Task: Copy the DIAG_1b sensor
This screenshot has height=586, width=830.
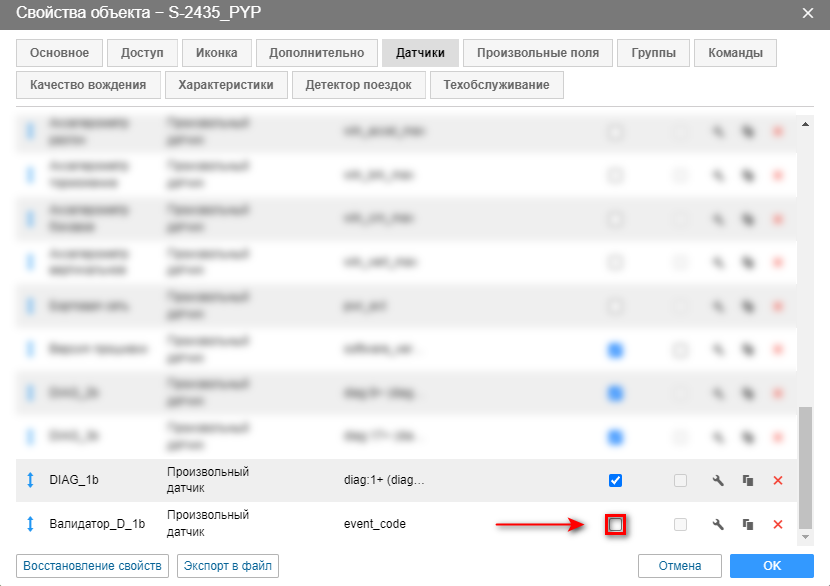Action: (x=748, y=480)
